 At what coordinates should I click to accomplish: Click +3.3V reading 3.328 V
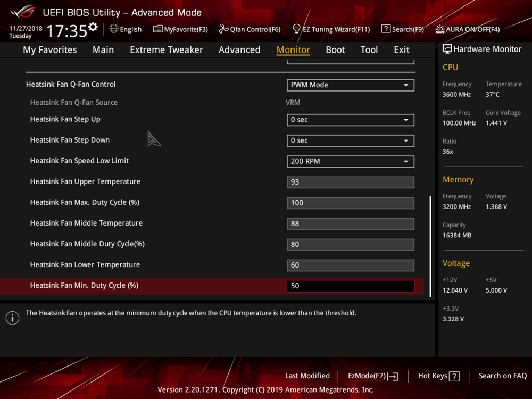point(453,319)
